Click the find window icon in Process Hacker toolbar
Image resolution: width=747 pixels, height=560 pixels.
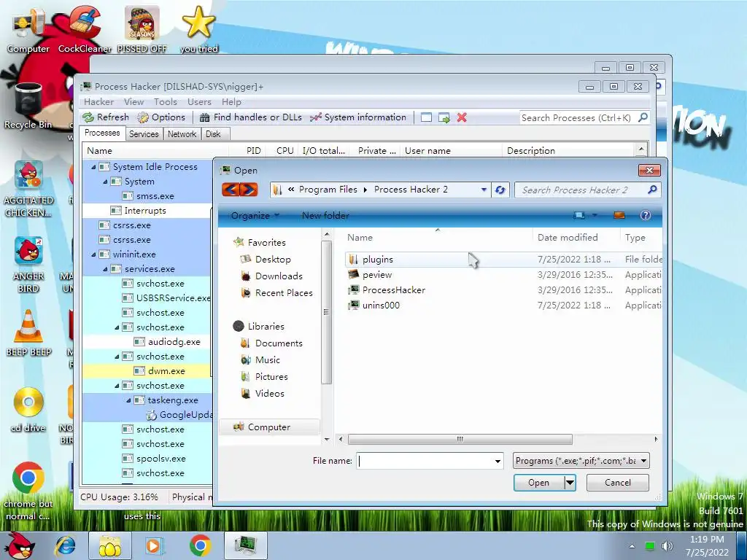tap(426, 117)
